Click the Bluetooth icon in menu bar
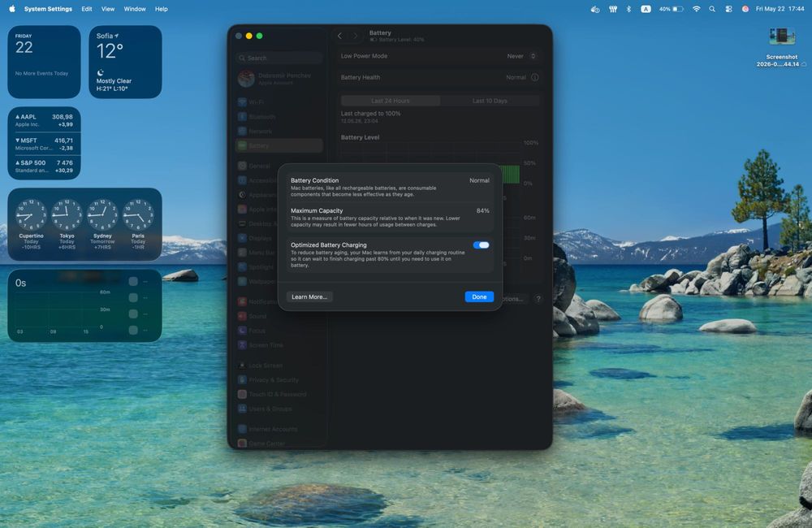The image size is (812, 528). [628, 9]
